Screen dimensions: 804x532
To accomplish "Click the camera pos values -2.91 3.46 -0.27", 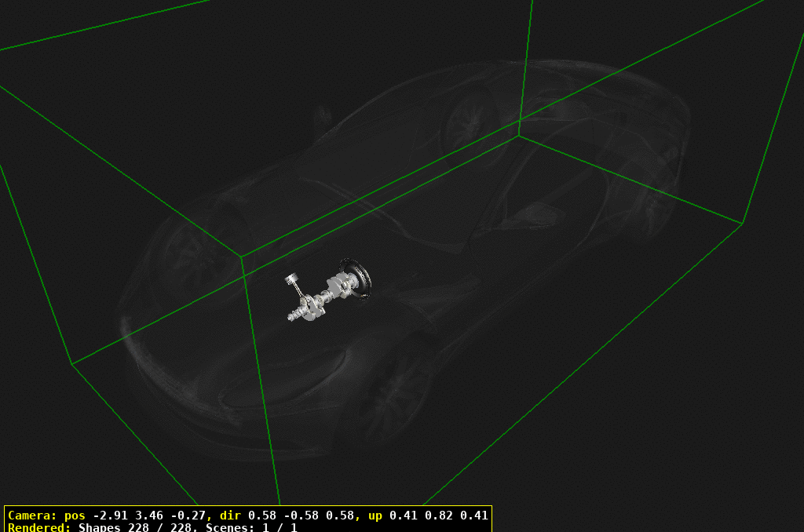I will point(149,516).
